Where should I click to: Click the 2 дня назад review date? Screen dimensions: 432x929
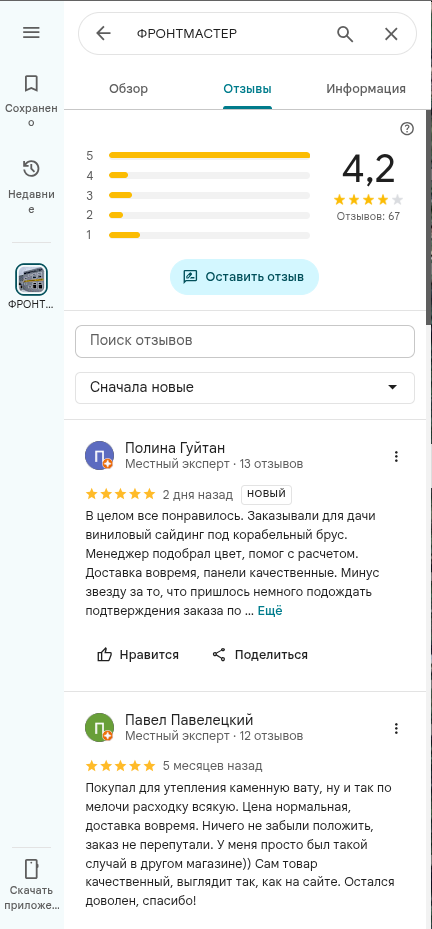click(199, 494)
